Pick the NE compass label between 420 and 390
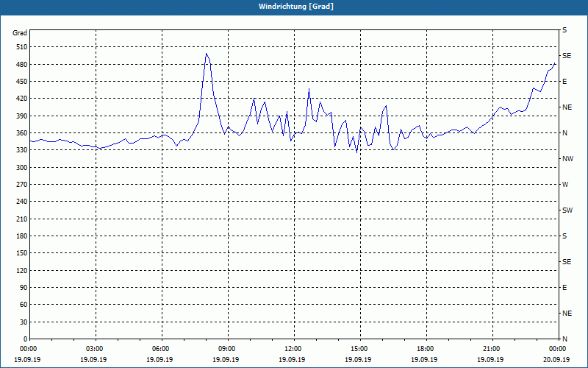 pyautogui.click(x=567, y=107)
